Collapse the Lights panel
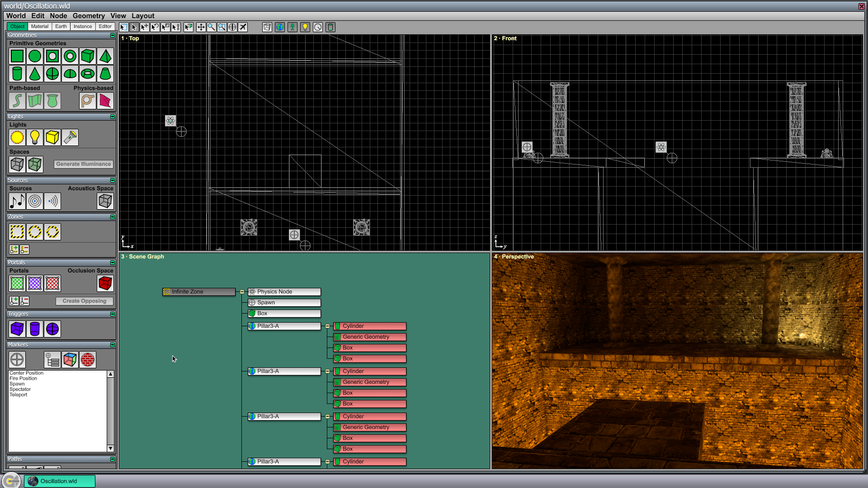Viewport: 868px width, 488px height. 113,117
